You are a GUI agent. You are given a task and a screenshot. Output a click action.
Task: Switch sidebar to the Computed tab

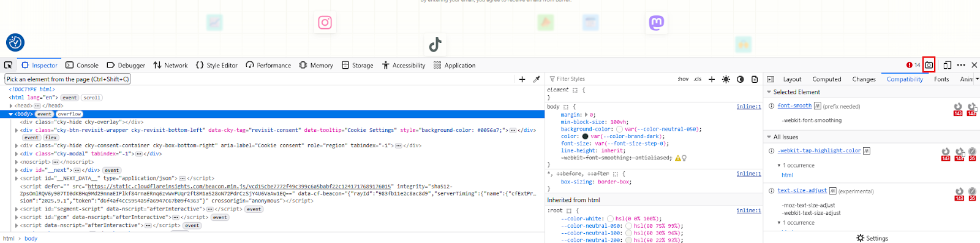827,79
